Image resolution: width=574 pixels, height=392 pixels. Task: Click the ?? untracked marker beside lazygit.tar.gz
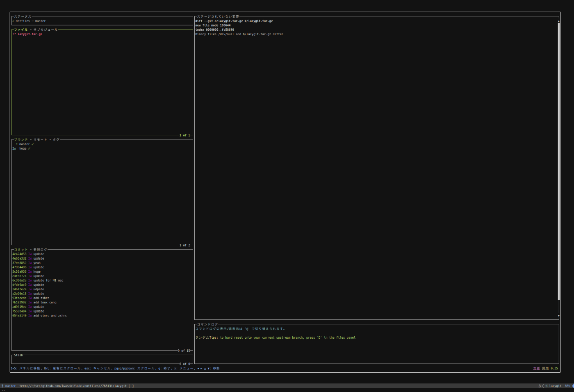[14, 34]
